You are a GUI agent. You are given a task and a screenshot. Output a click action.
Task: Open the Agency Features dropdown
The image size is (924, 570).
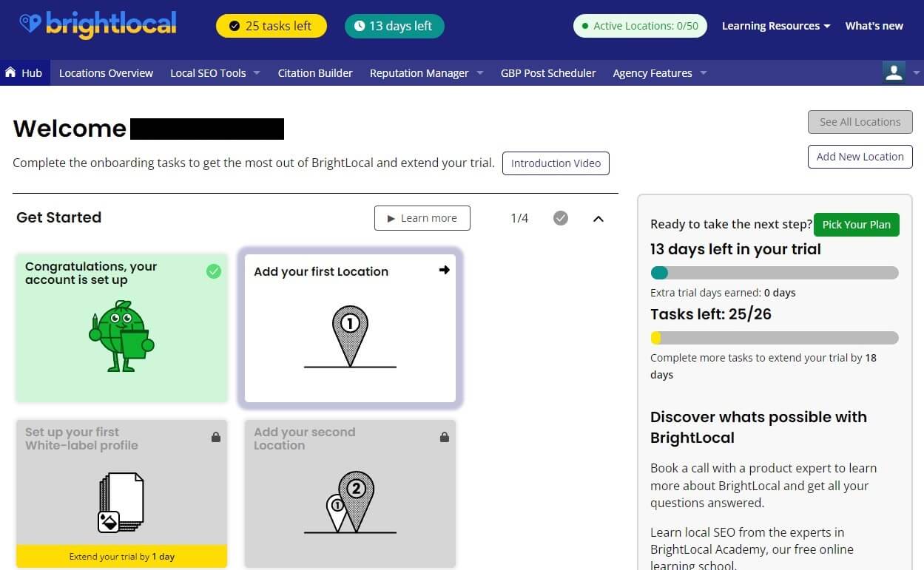pyautogui.click(x=660, y=72)
